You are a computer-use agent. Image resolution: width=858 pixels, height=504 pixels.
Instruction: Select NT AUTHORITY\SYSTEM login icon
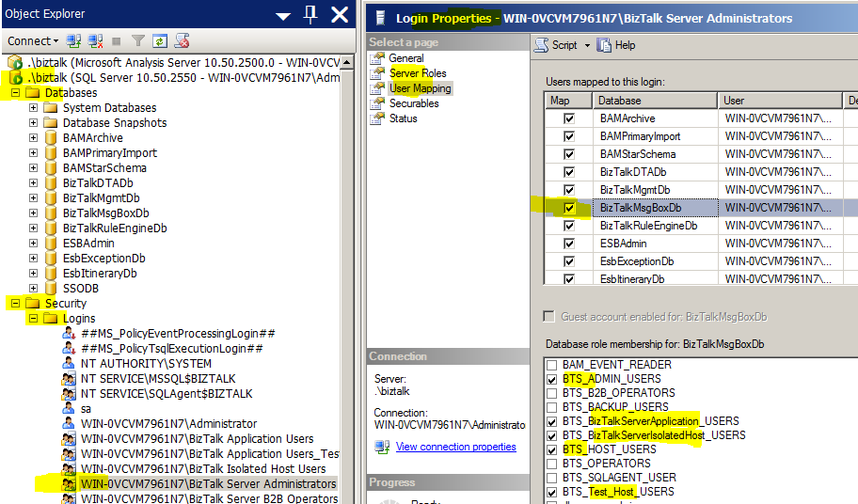click(69, 364)
